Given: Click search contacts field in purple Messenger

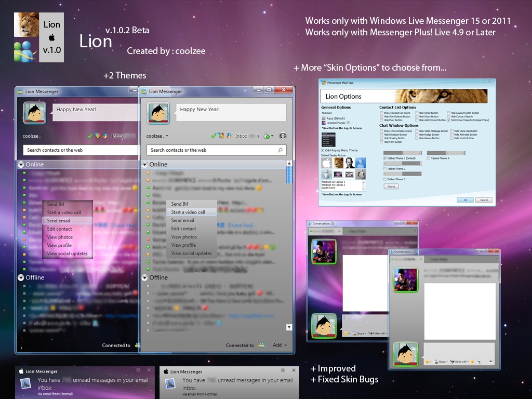Looking at the screenshot, I should pyautogui.click(x=81, y=150).
